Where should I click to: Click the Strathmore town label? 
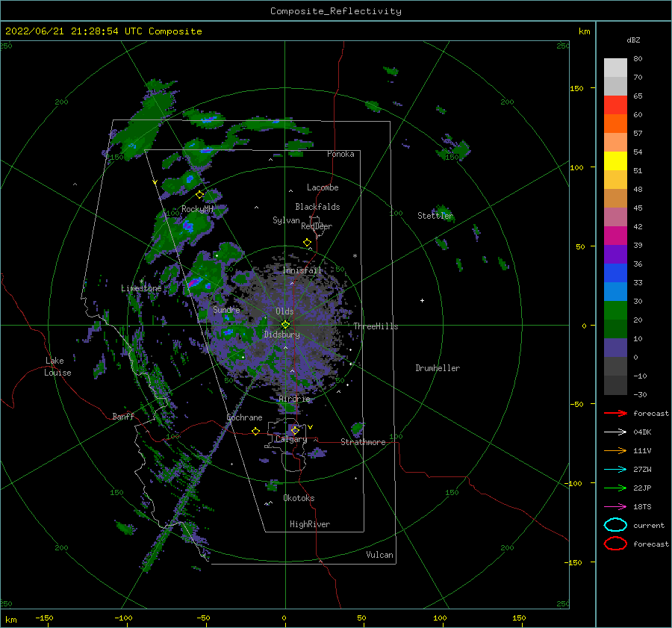point(363,442)
